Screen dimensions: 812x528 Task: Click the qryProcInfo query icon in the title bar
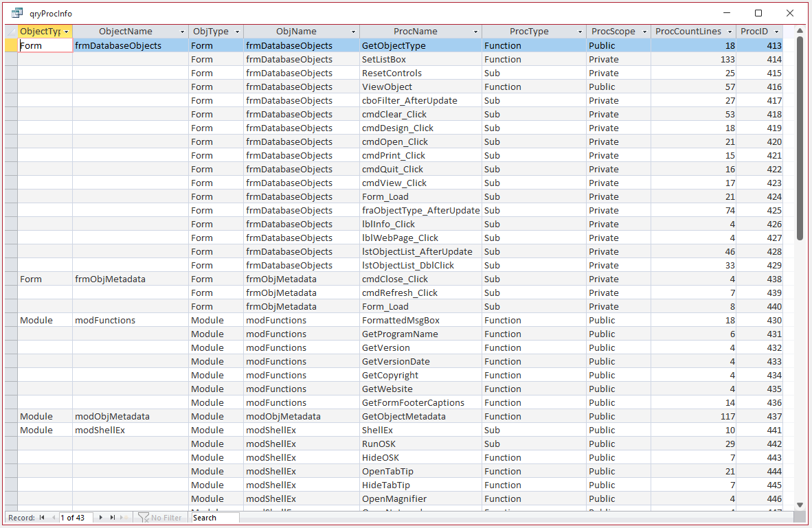[x=17, y=13]
